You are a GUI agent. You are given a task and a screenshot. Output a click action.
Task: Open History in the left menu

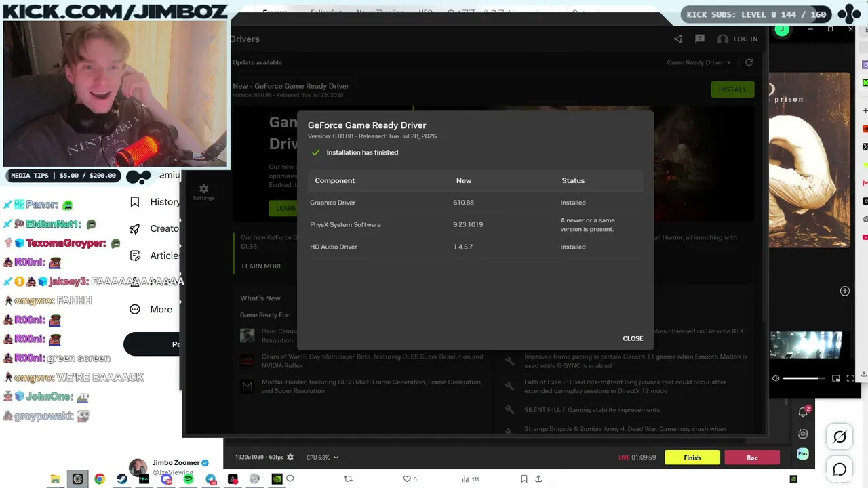(x=155, y=202)
